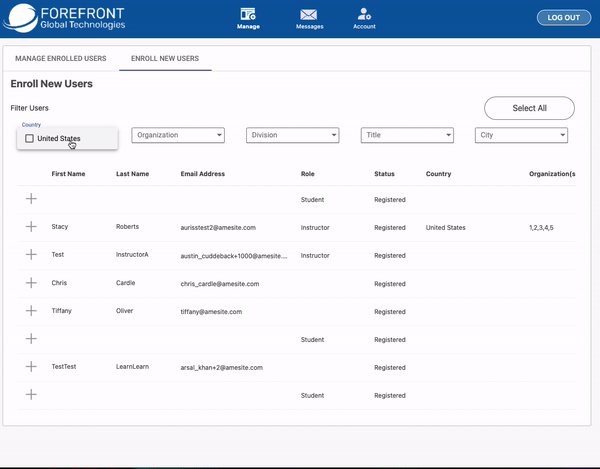Click plus icon for Tiffany Oliver
The height and width of the screenshot is (469, 600).
point(31,311)
